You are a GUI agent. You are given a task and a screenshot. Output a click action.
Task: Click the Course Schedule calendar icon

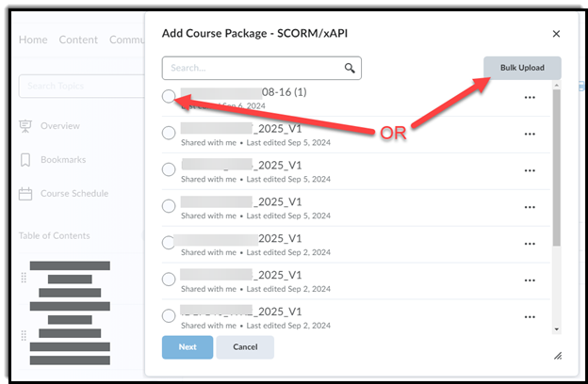point(25,194)
